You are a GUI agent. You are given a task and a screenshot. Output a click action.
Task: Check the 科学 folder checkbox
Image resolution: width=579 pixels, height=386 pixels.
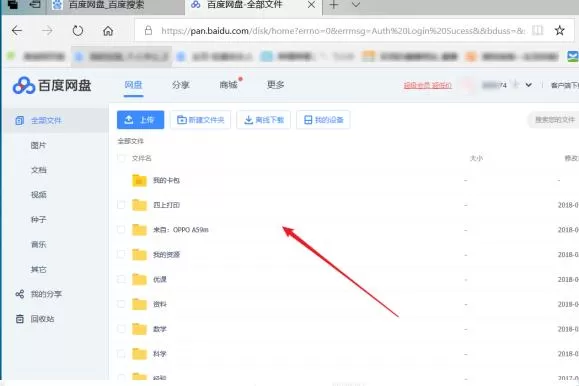pos(121,353)
